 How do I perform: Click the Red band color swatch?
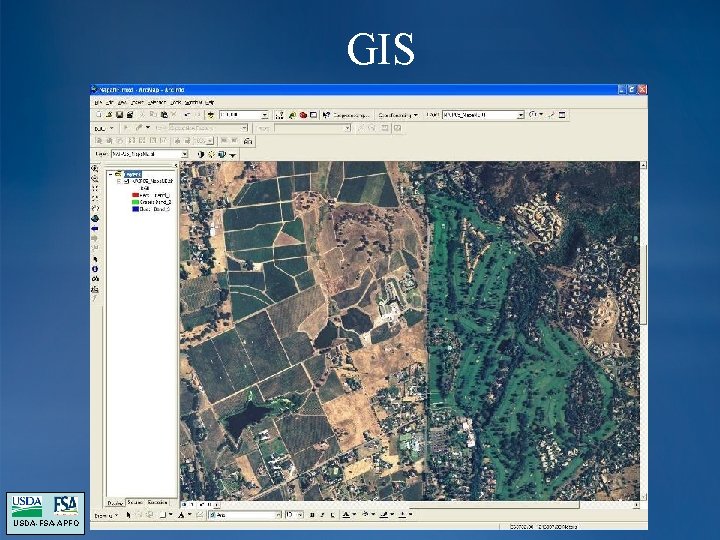135,195
